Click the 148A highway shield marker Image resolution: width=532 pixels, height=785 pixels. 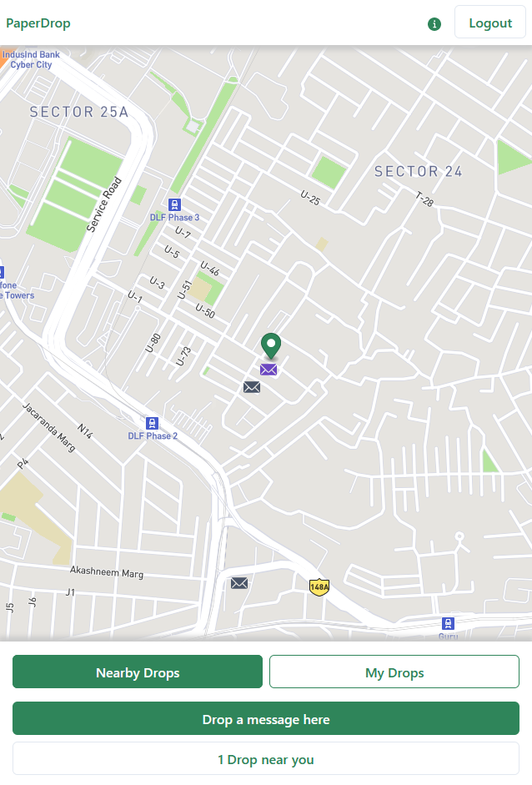(319, 586)
